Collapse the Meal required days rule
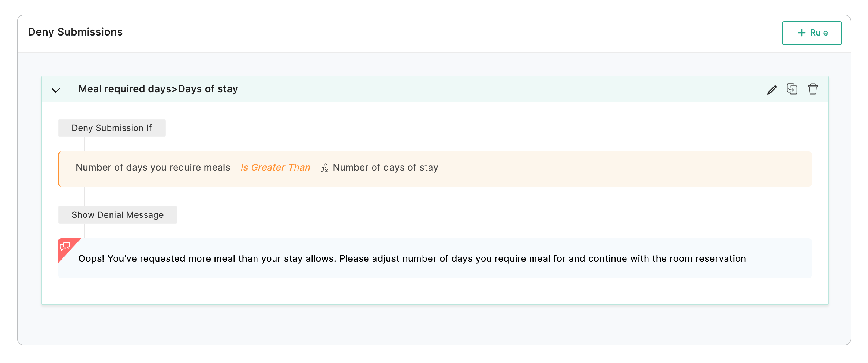The width and height of the screenshot is (868, 363). (56, 89)
